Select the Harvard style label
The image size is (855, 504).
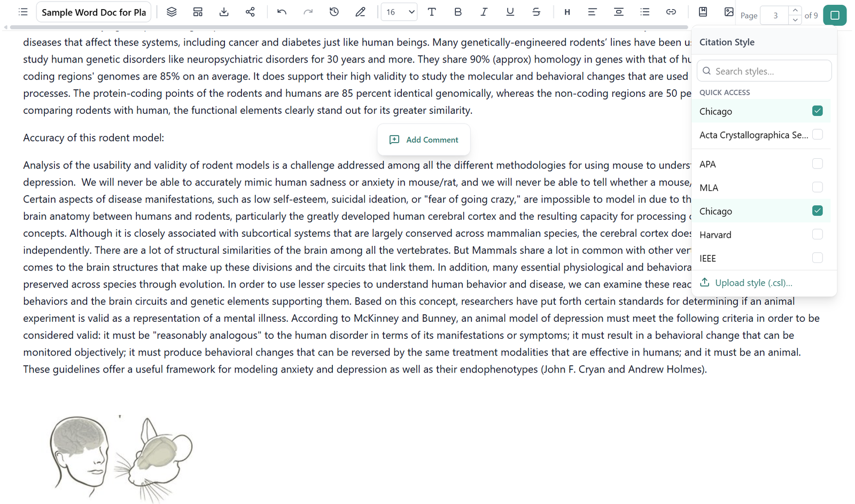[715, 235]
